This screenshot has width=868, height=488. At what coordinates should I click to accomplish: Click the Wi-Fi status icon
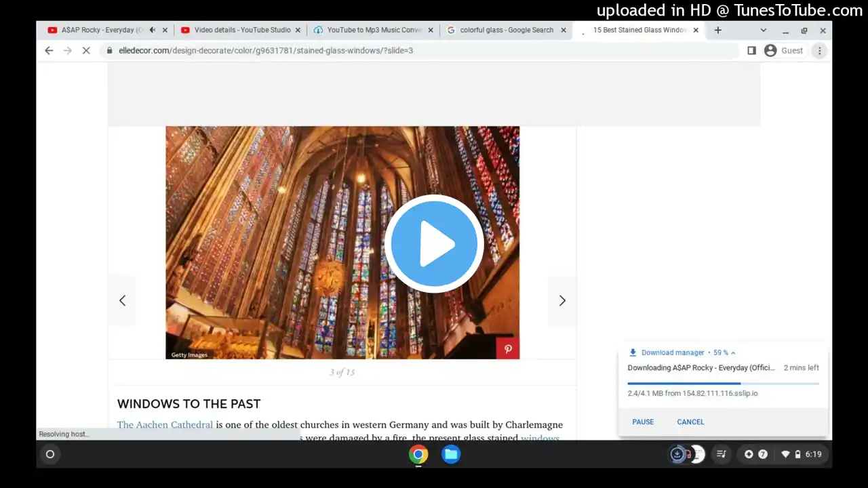[x=785, y=454]
